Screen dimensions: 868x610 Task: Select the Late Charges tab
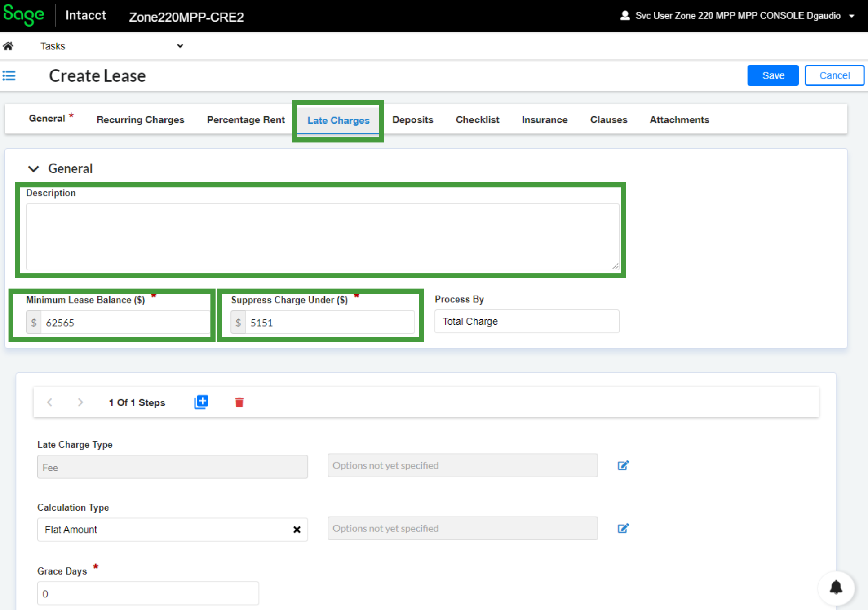pyautogui.click(x=338, y=120)
